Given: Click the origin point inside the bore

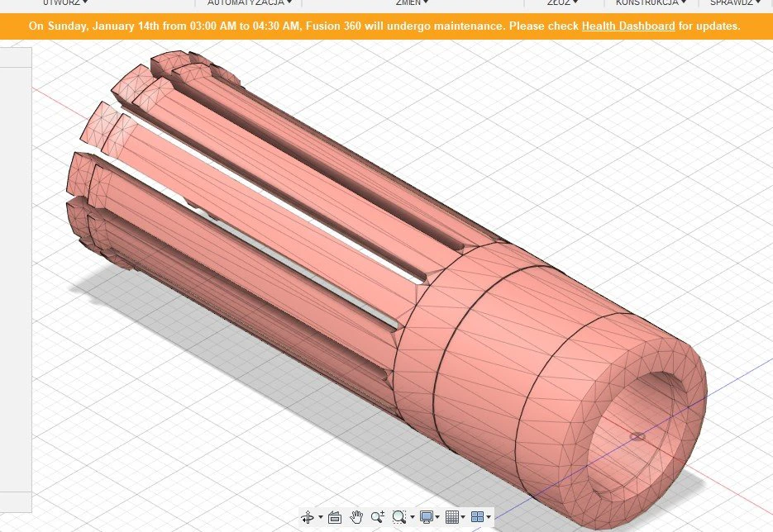Looking at the screenshot, I should (637, 437).
